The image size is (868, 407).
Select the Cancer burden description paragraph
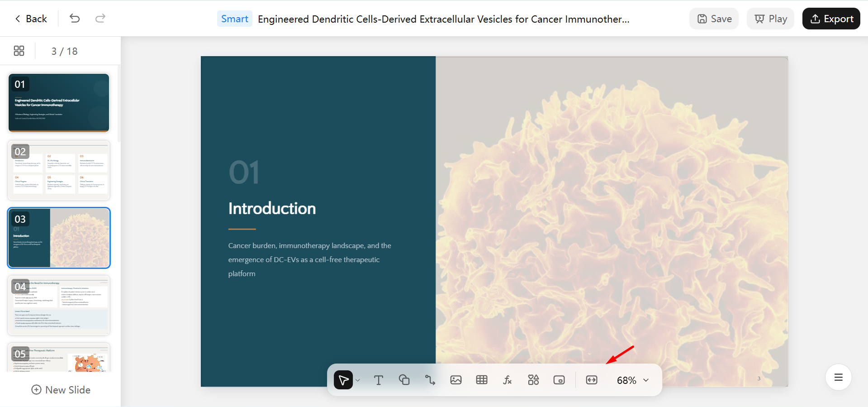click(x=310, y=259)
